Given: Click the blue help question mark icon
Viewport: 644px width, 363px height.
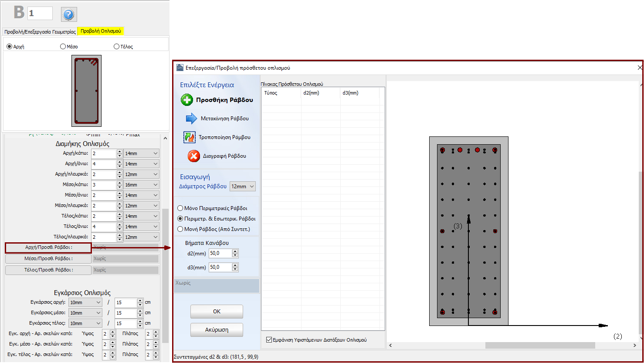Looking at the screenshot, I should (x=68, y=14).
